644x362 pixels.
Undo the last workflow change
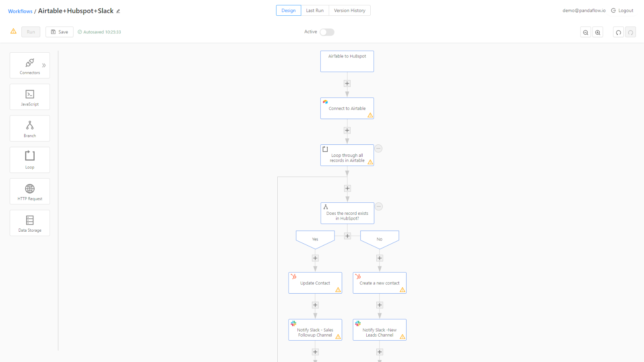click(x=618, y=32)
